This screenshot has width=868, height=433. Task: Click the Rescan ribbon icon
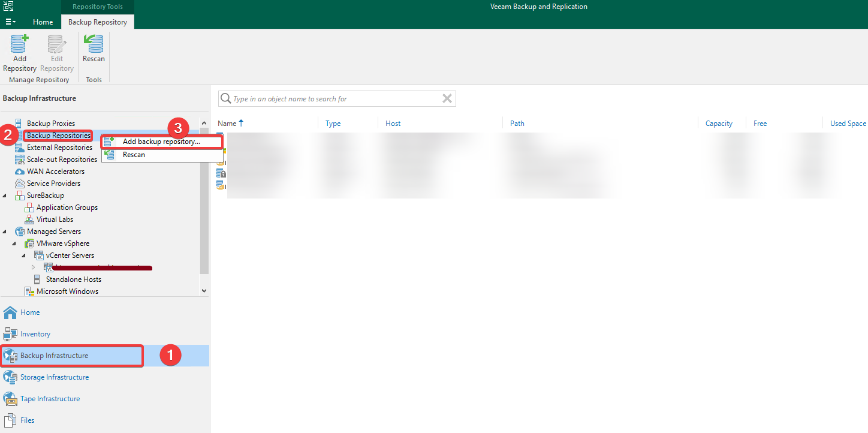coord(94,48)
